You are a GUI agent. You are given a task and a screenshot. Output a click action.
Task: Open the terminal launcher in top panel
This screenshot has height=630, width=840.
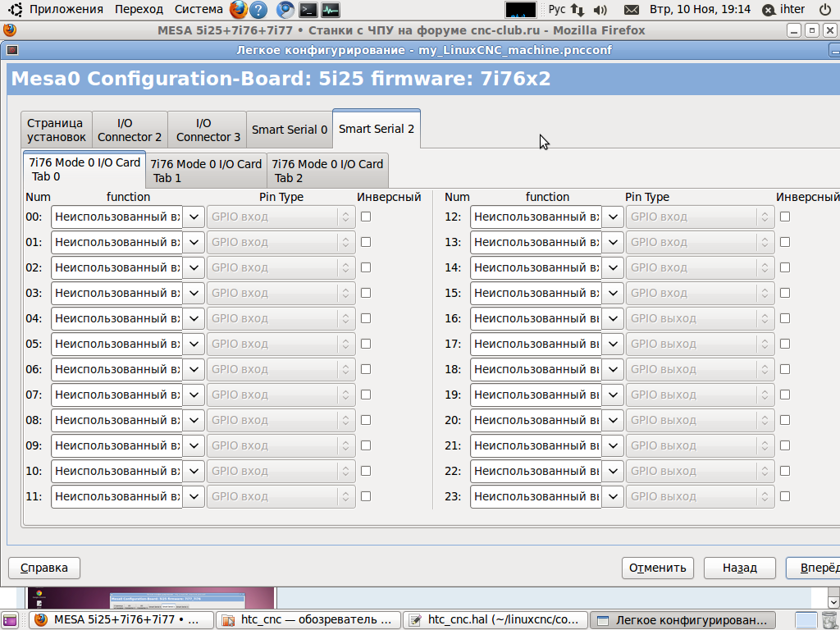(x=308, y=10)
